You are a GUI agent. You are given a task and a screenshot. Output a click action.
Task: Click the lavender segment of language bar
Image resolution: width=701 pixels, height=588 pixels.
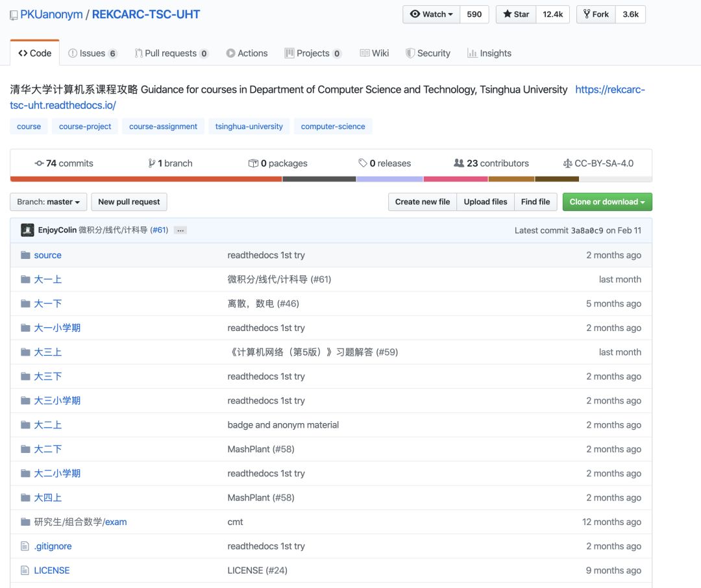pyautogui.click(x=390, y=179)
